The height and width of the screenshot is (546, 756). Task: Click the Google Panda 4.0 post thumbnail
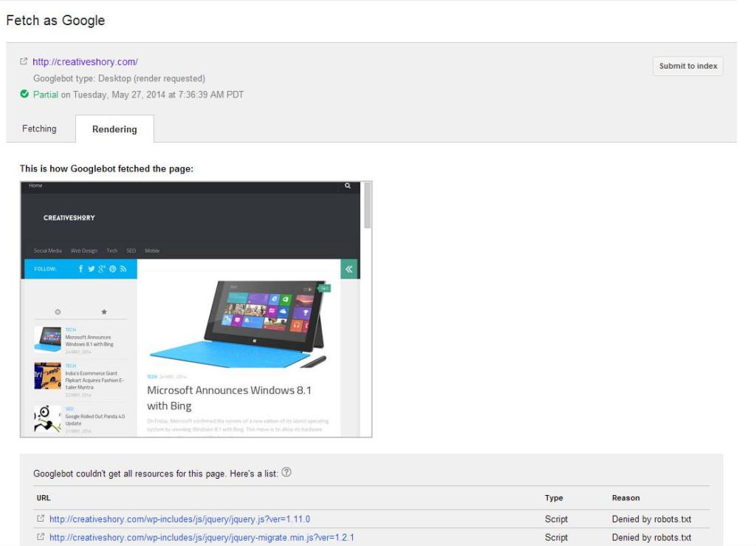click(x=48, y=419)
